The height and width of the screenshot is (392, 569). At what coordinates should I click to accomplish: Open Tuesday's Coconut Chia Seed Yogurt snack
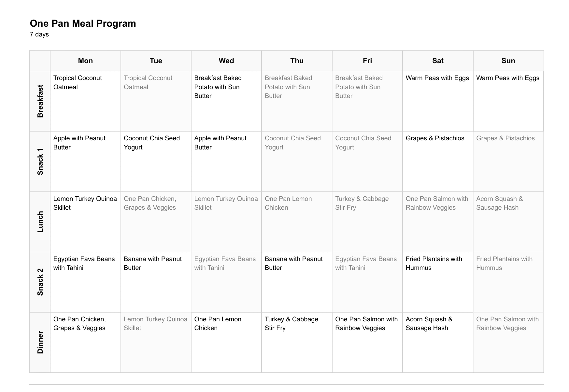(152, 143)
